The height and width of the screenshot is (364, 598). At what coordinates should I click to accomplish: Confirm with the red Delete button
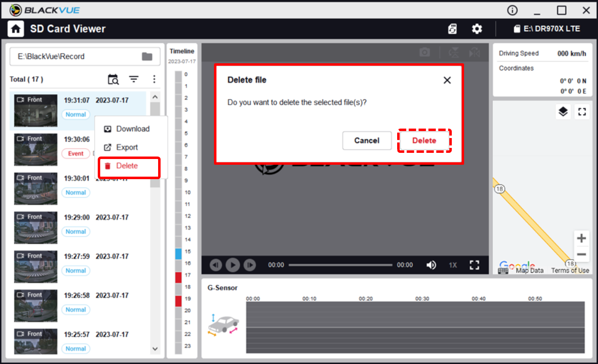point(424,141)
